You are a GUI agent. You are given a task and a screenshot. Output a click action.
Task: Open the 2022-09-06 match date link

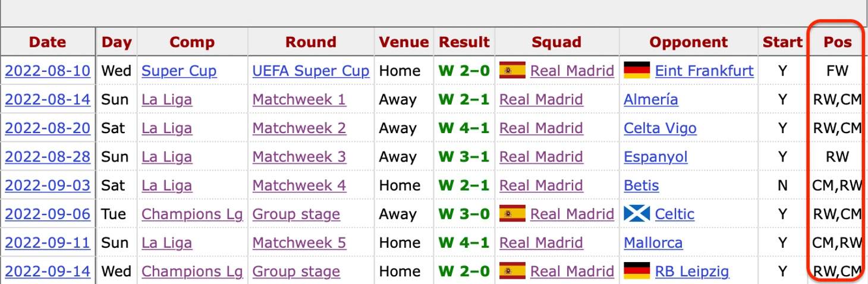click(x=48, y=214)
